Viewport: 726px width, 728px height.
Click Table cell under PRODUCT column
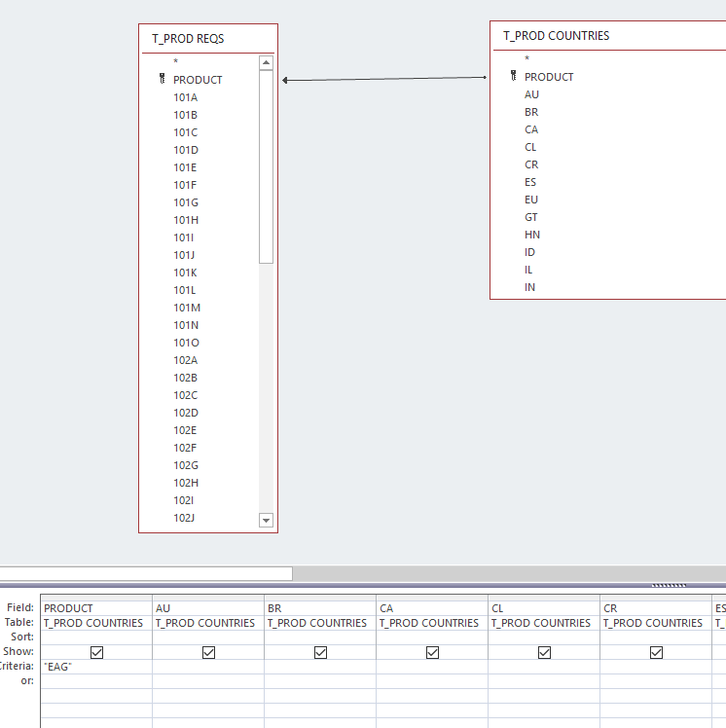click(x=96, y=623)
